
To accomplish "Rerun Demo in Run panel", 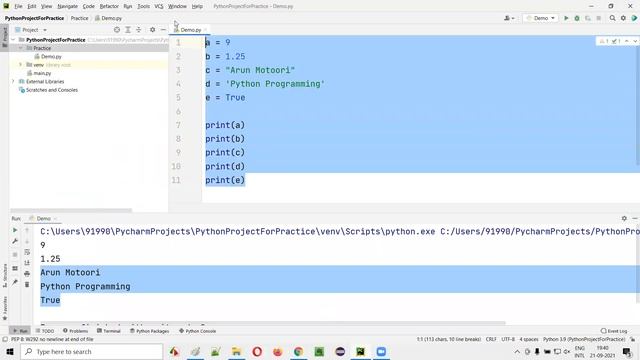I will pos(15,230).
